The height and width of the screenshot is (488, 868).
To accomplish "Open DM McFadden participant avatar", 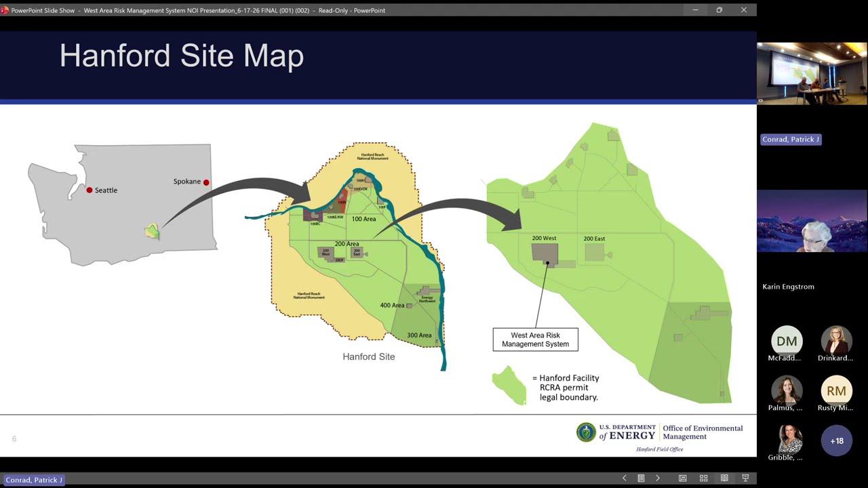I will pyautogui.click(x=787, y=342).
